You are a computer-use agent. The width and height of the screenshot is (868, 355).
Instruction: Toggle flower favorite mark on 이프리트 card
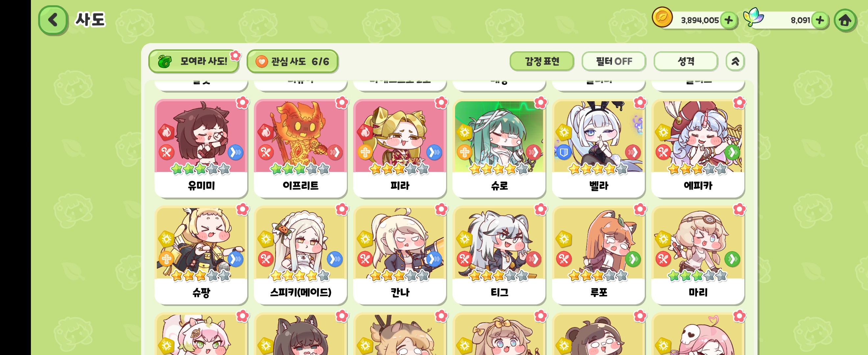[x=342, y=103]
